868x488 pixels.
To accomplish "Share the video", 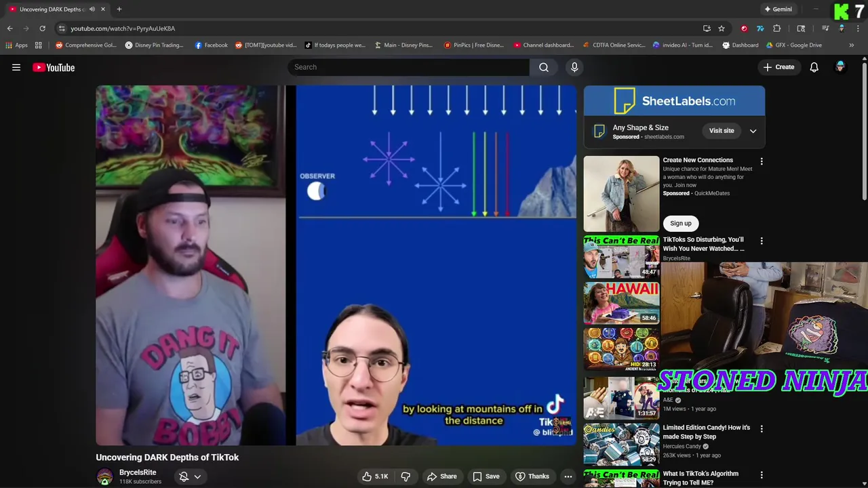I will 441,476.
